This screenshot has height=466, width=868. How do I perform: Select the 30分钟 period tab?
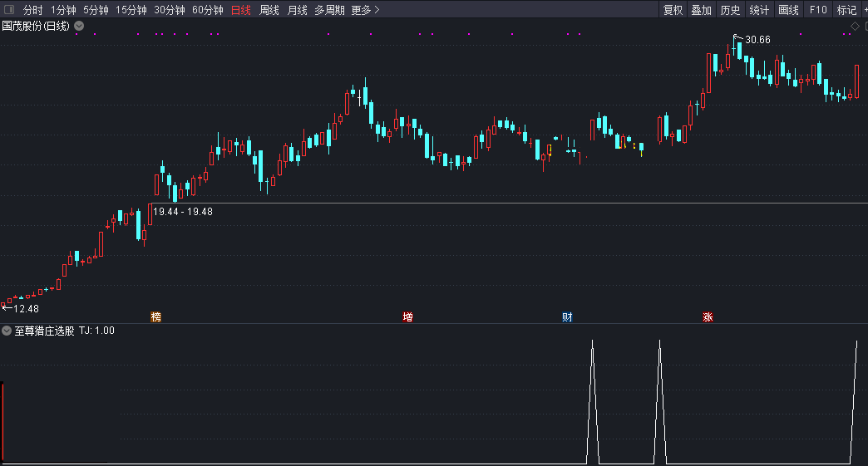coord(169,10)
